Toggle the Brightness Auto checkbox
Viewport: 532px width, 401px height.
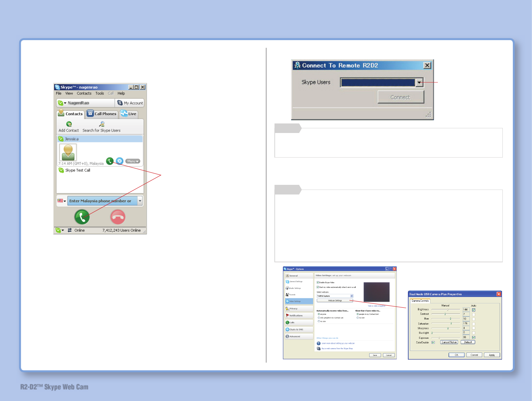(x=473, y=310)
